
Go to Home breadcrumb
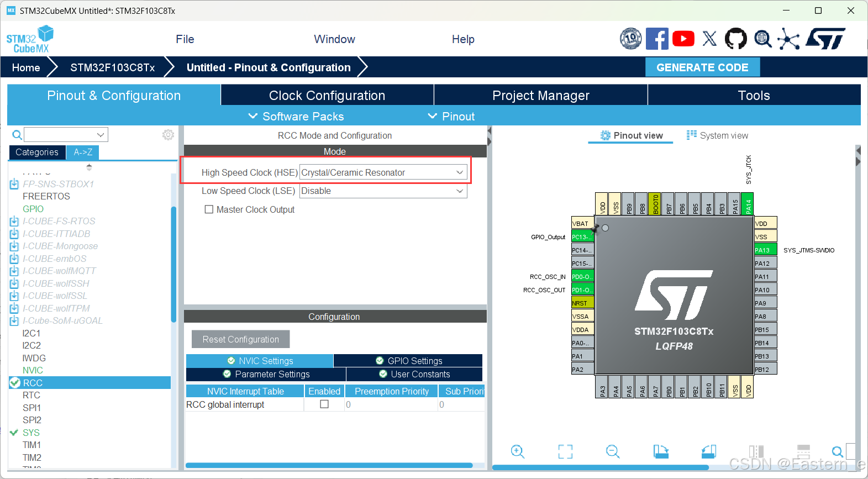[x=26, y=67]
